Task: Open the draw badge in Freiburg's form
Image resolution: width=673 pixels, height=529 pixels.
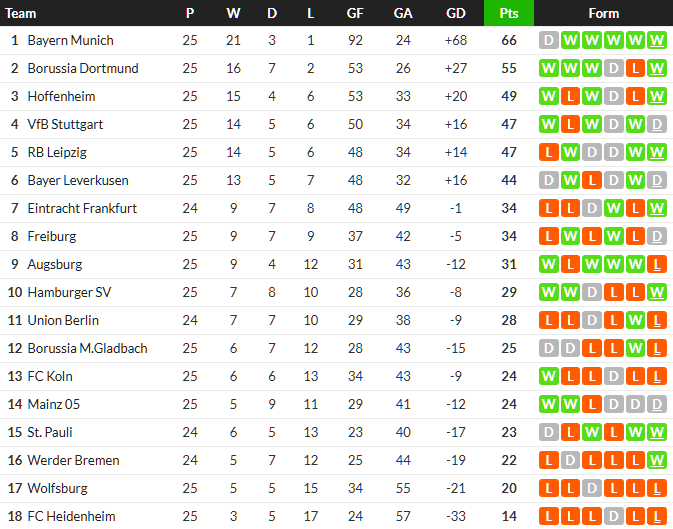Action: coord(657,237)
